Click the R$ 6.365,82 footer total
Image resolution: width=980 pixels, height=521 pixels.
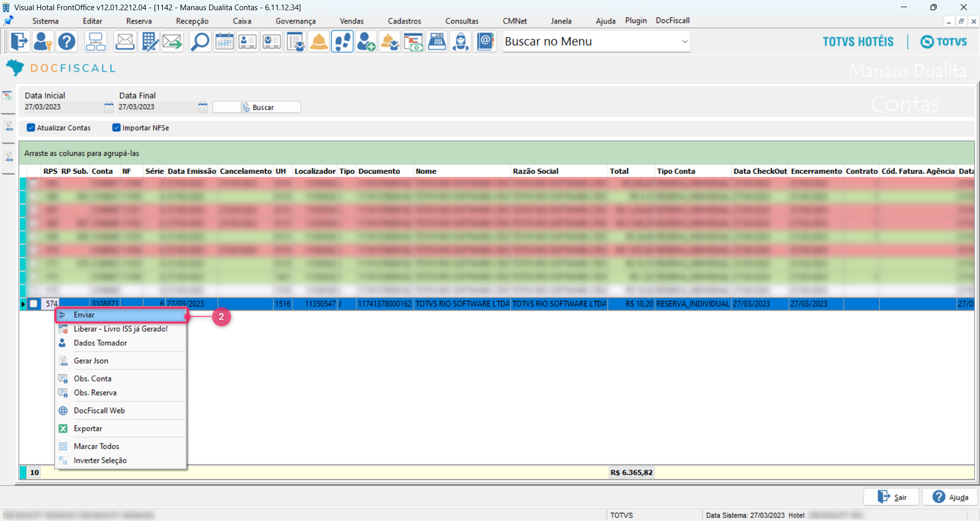pos(631,472)
